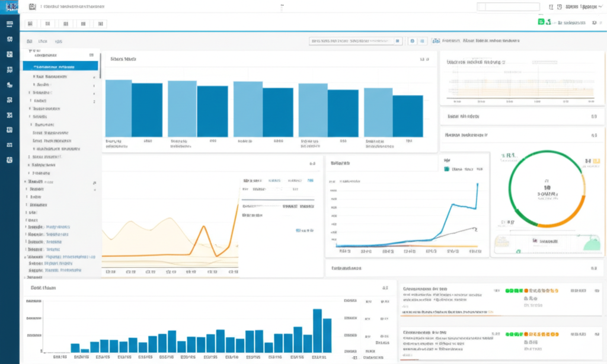The height and width of the screenshot is (364, 607).
Task: Click the app logo atop the dark sidebar
Action: tap(9, 7)
